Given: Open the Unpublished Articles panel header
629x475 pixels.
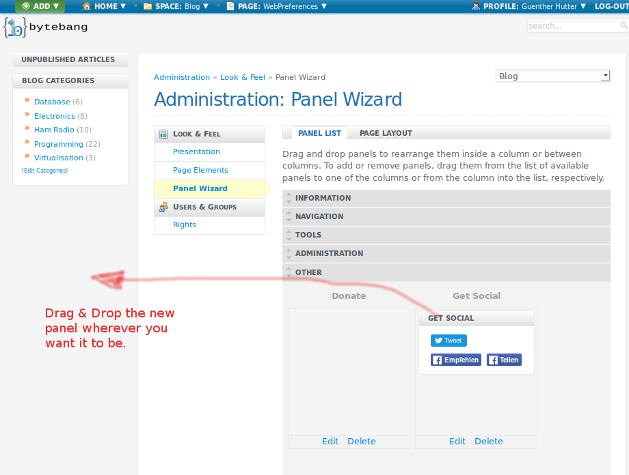Looking at the screenshot, I should tap(70, 59).
